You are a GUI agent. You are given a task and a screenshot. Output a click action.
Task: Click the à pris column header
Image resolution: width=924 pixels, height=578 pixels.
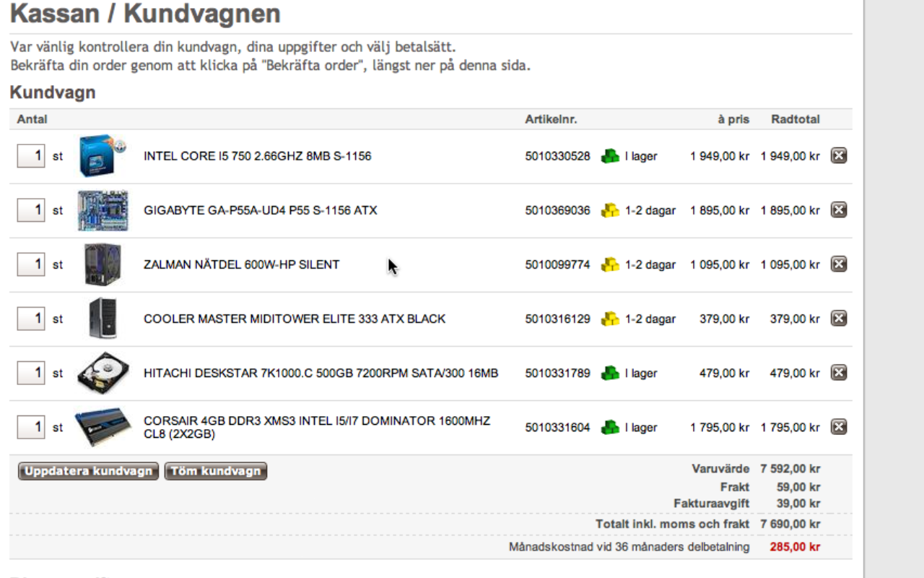pos(733,119)
